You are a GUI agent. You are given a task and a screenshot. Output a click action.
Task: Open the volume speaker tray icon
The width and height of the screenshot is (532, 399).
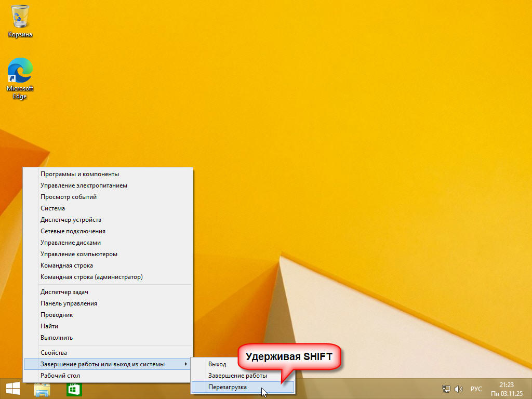pos(458,389)
